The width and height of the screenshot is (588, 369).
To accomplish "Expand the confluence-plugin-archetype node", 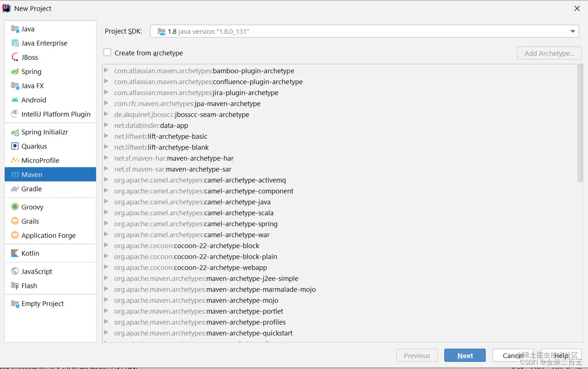I will pos(106,81).
